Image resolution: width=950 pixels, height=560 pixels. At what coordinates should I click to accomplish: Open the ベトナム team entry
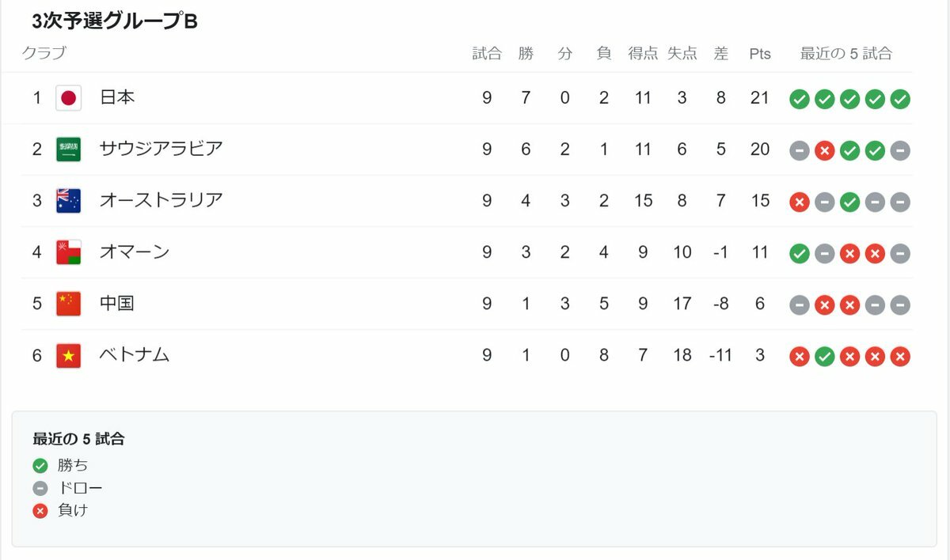tap(135, 355)
